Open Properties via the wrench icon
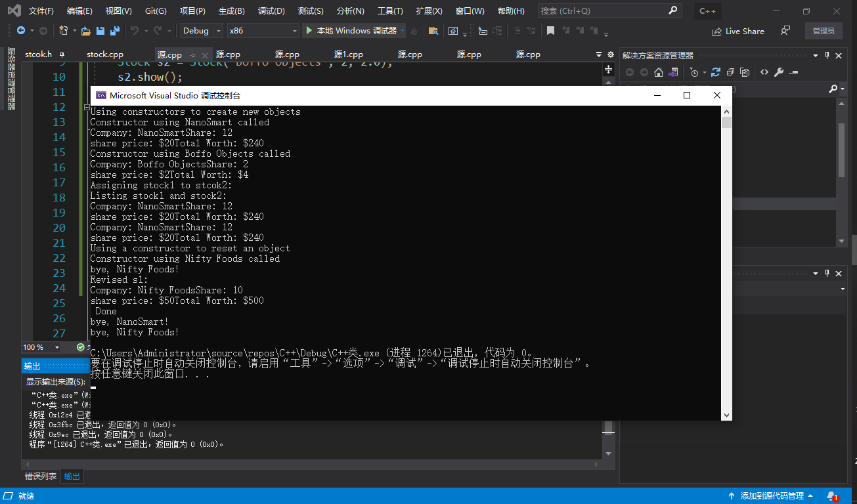 click(x=780, y=72)
